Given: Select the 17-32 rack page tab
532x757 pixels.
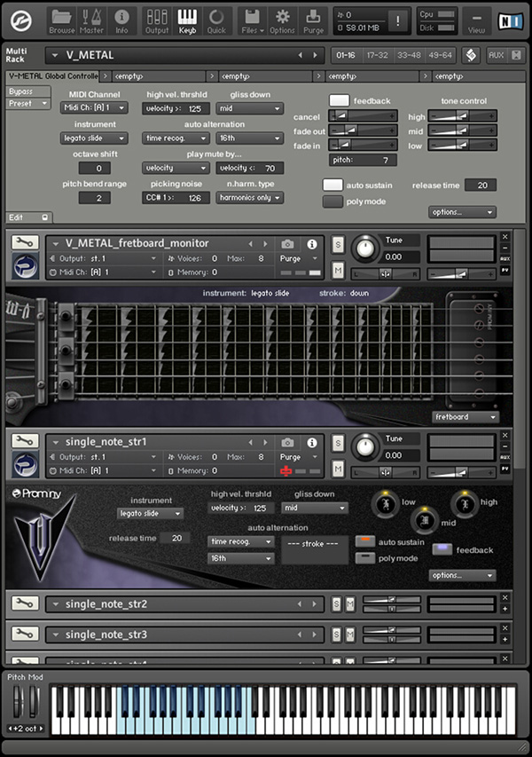Looking at the screenshot, I should click(x=377, y=55).
